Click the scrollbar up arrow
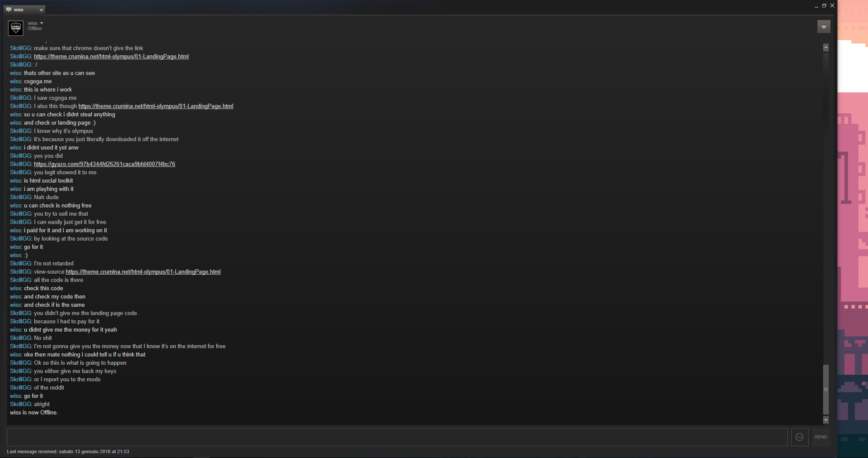Screen dimensions: 868x458 pyautogui.click(x=826, y=47)
